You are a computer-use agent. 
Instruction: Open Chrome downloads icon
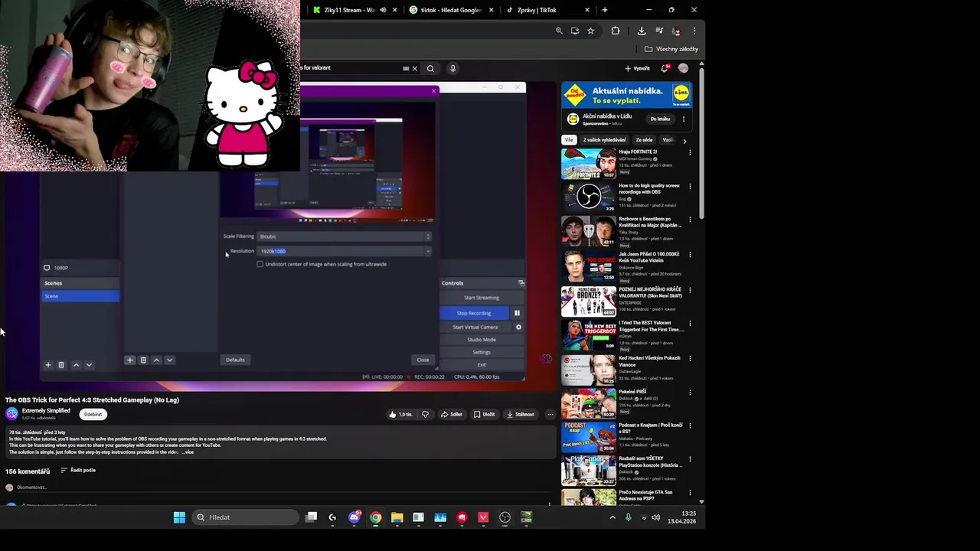(x=642, y=31)
